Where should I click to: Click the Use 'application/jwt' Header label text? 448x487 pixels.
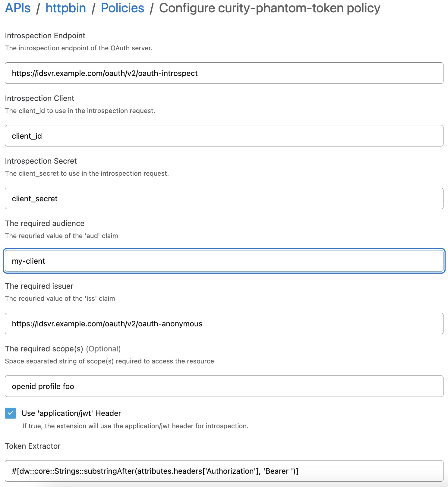pyautogui.click(x=71, y=413)
